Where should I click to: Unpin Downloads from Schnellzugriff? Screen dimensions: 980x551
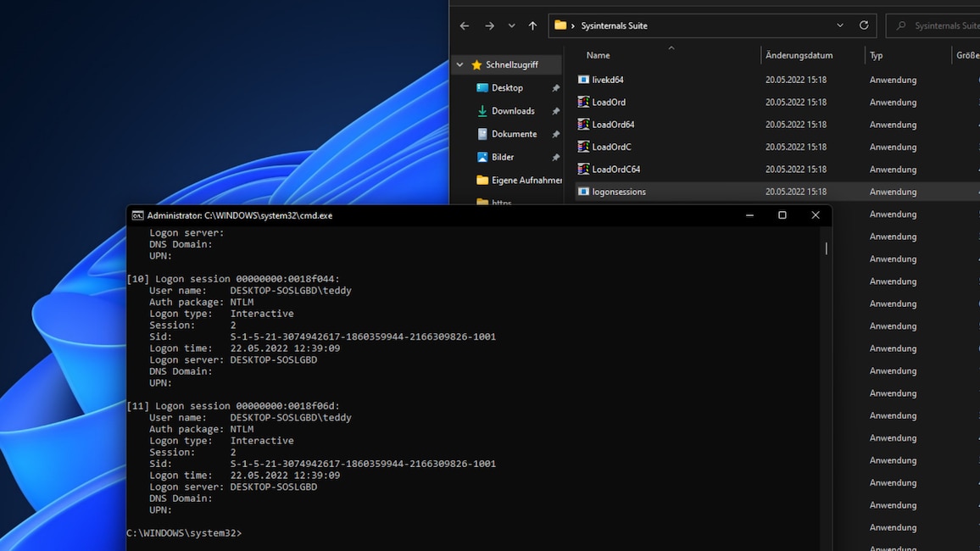coord(557,110)
